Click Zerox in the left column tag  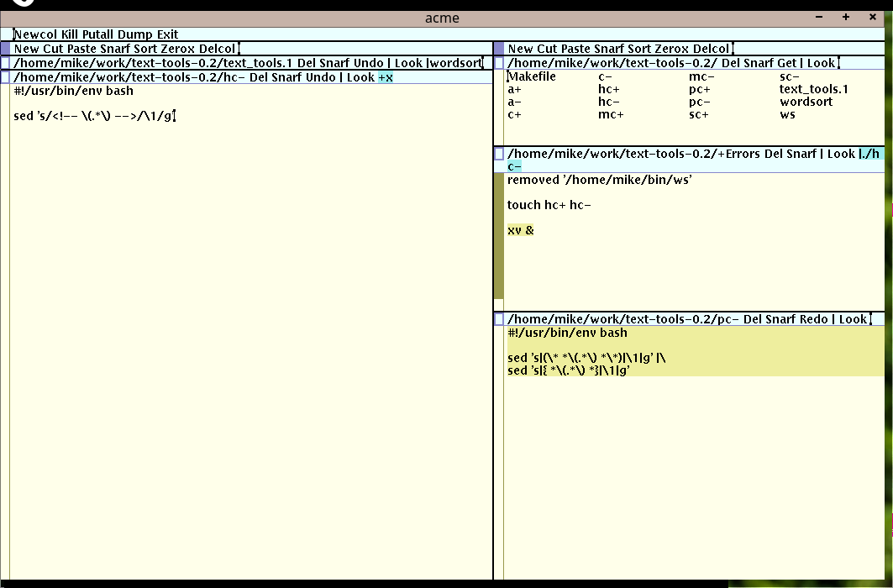[x=178, y=49]
